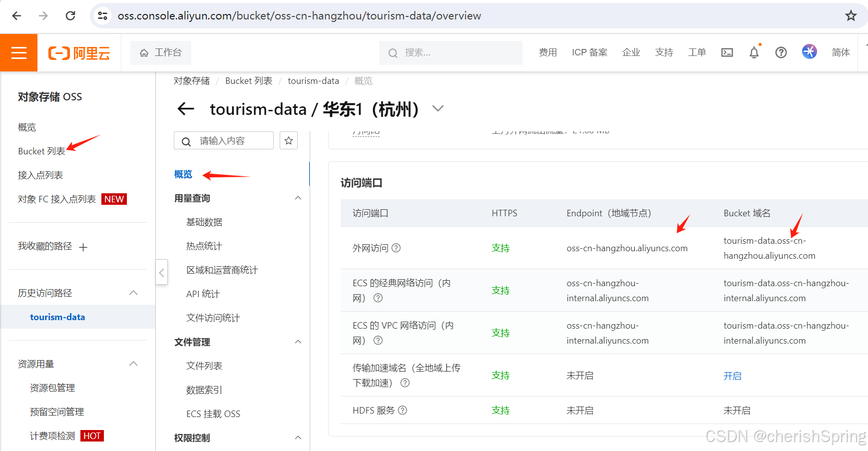This screenshot has width=868, height=451.
Task: Collapse the sidebar with the left-chevron handle
Action: point(161,272)
